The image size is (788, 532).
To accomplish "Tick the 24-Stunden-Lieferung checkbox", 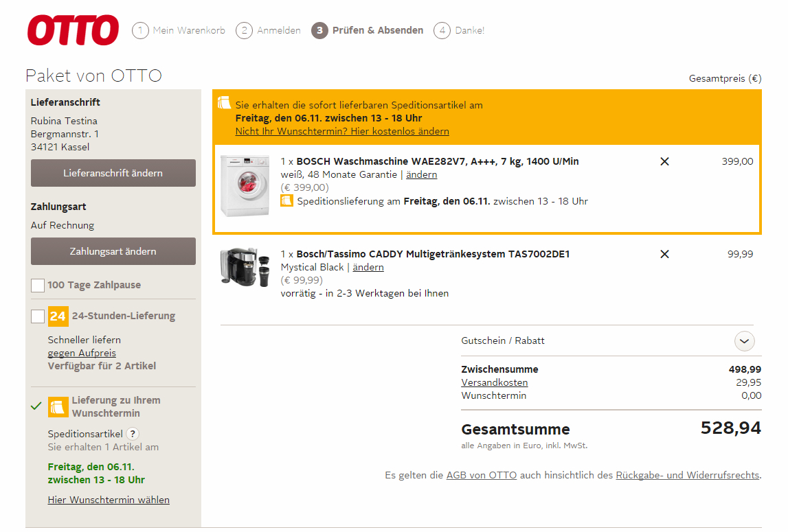I will [38, 316].
